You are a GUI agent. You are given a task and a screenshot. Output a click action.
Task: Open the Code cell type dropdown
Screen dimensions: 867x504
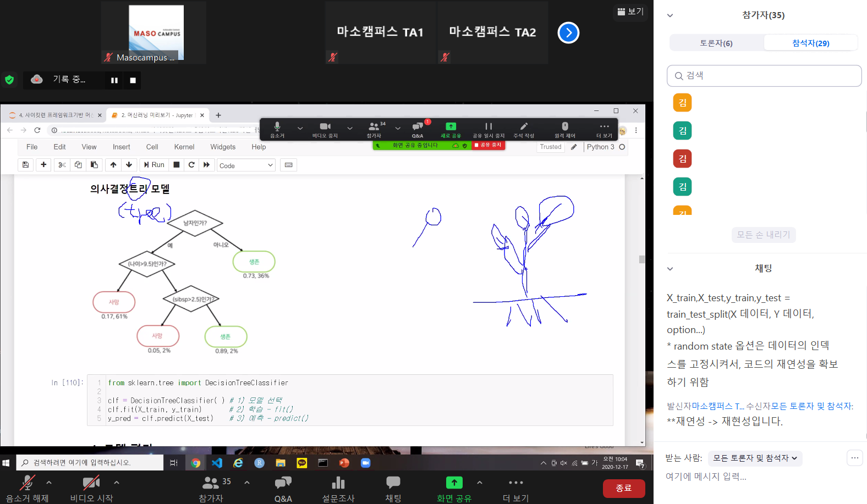[x=246, y=165]
